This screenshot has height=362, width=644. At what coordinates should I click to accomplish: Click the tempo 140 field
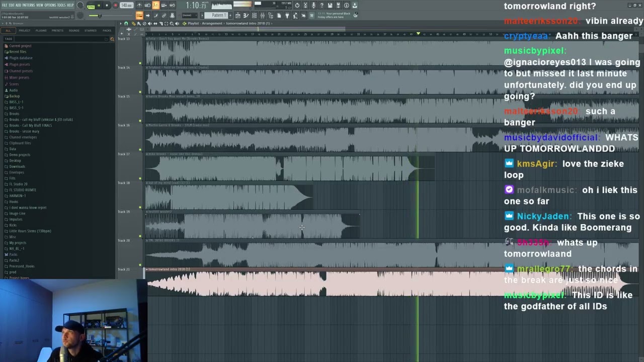(x=126, y=6)
